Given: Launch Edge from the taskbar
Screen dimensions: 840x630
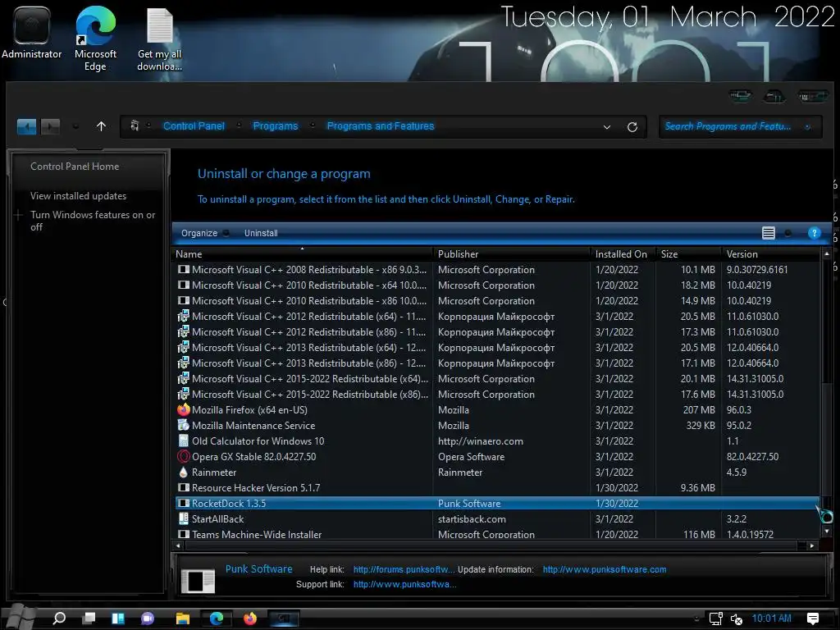Looking at the screenshot, I should (217, 619).
